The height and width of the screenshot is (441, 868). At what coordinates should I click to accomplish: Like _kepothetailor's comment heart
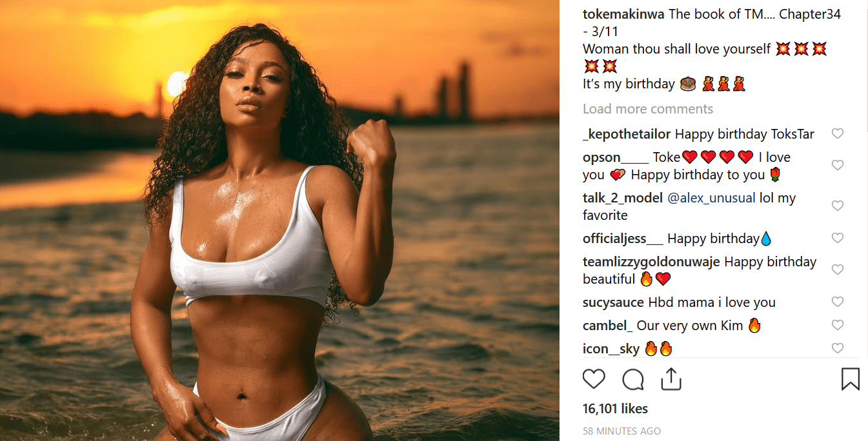coord(838,133)
